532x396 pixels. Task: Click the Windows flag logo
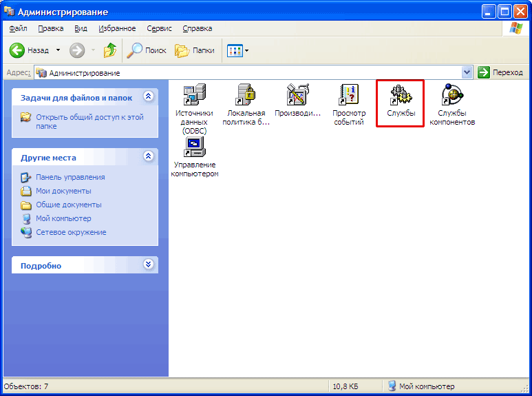pos(515,28)
